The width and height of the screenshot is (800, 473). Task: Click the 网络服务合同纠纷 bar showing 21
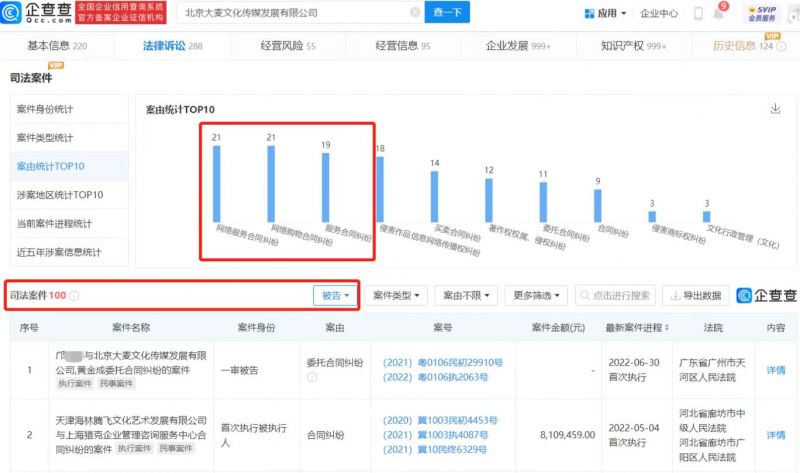(216, 184)
